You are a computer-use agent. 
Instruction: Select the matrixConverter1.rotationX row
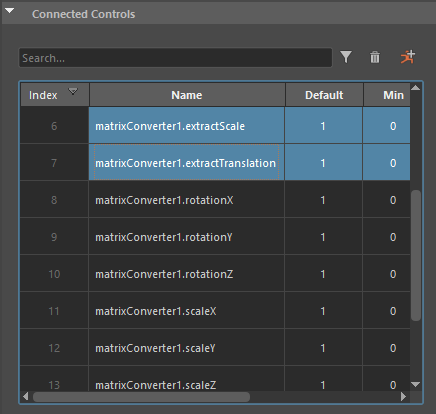(215, 200)
